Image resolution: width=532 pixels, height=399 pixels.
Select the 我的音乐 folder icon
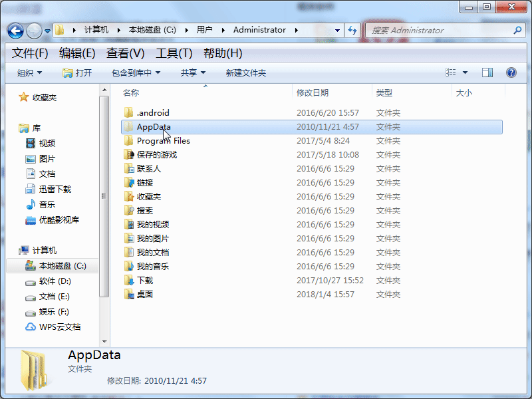pyautogui.click(x=128, y=266)
